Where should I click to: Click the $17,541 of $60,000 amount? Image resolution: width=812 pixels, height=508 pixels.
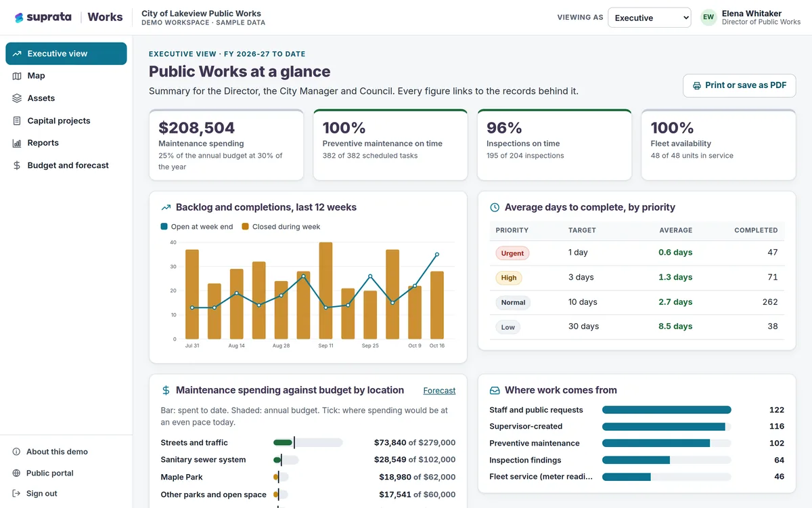[418, 494]
